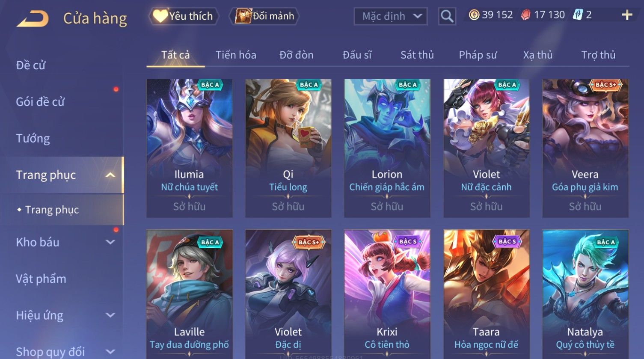This screenshot has height=359, width=644.
Task: Open Tướng in the sidebar
Action: pos(33,138)
